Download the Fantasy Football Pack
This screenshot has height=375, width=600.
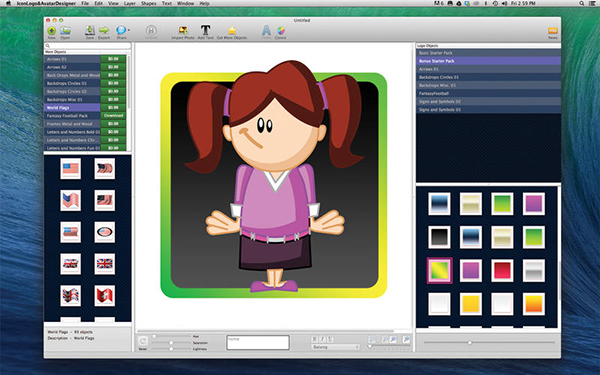coord(113,116)
